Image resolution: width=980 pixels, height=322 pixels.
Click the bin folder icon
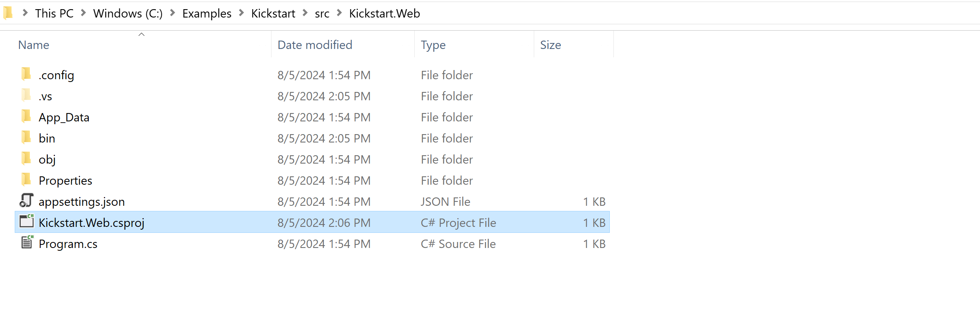(26, 137)
